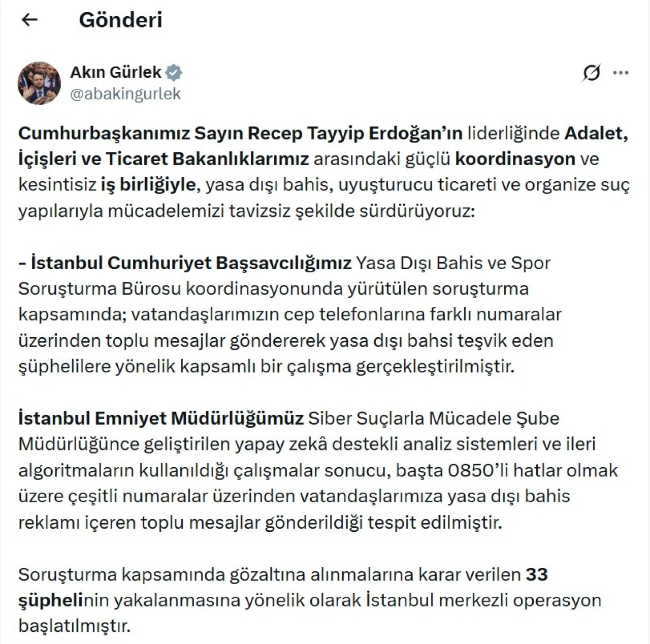Open the three-dot more options menu
Screen dimensions: 650x644
click(621, 73)
